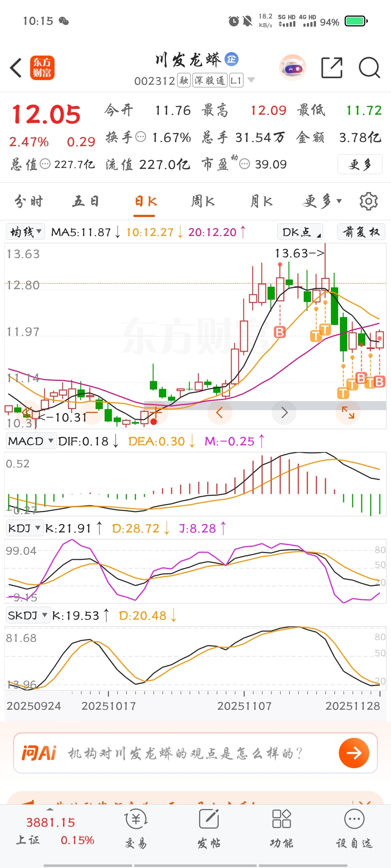Tap the lowest T marker on chart

(x=343, y=393)
